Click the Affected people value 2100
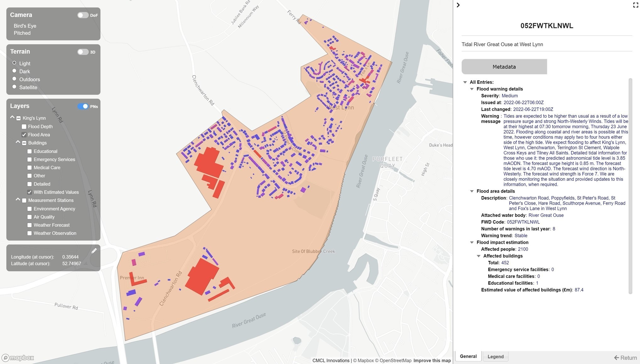Image resolution: width=640 pixels, height=364 pixels. (523, 249)
